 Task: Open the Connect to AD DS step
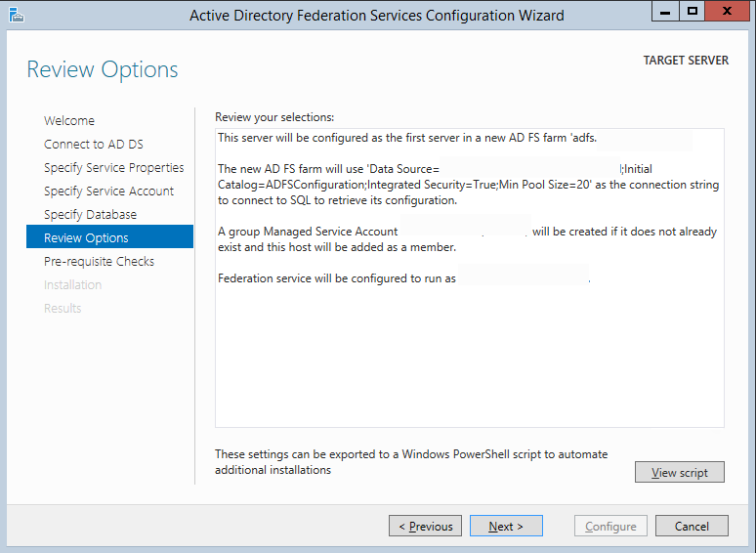tap(93, 145)
